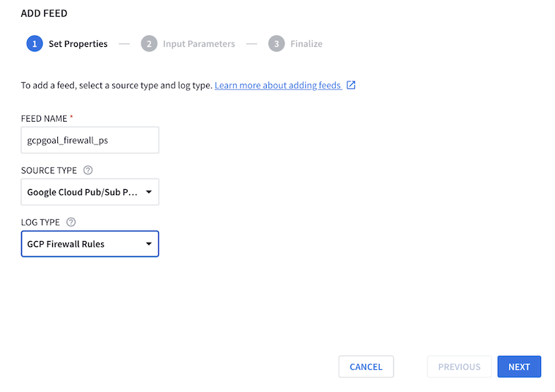
Task: Expand the GCP Firewall Rules log type dropdown
Action: point(90,244)
